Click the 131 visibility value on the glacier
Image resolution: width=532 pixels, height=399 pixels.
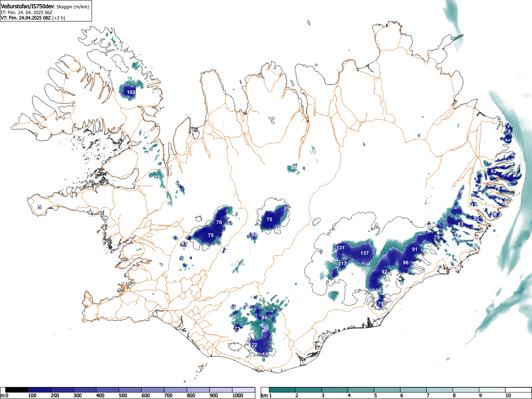tap(340, 248)
